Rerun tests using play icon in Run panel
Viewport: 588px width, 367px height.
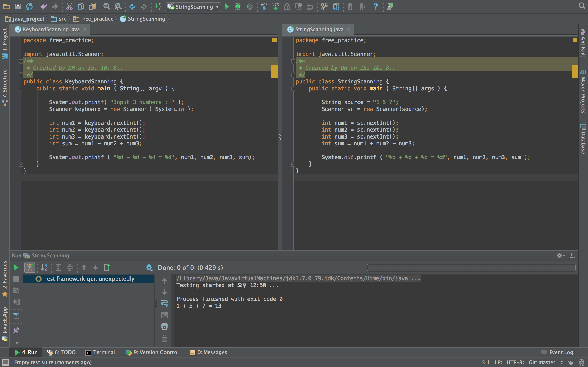[x=16, y=267]
